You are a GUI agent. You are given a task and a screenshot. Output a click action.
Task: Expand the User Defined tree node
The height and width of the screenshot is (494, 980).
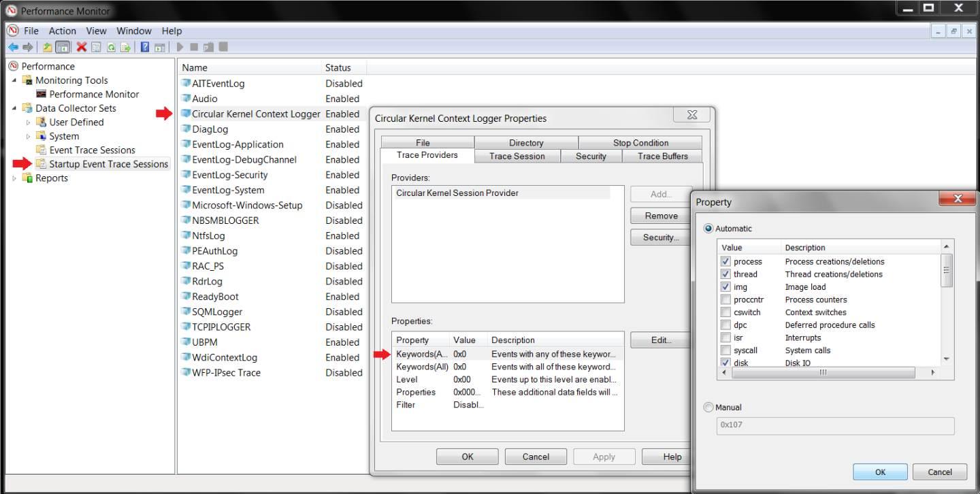27,122
